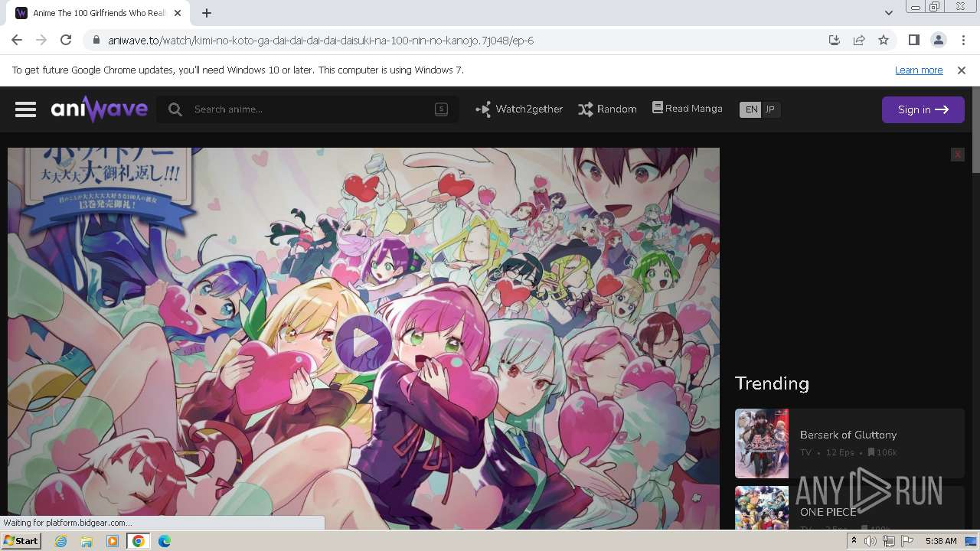View site information lock icon
The image size is (980, 551).
tap(96, 41)
